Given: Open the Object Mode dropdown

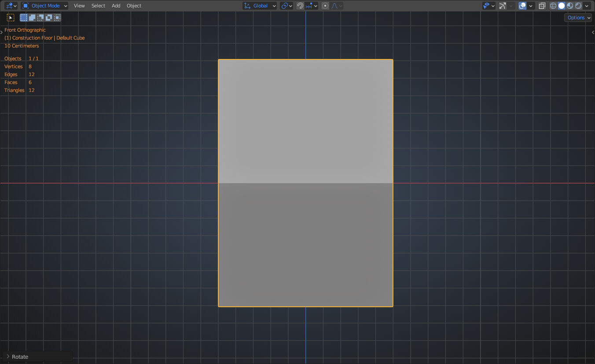Looking at the screenshot, I should tap(45, 6).
